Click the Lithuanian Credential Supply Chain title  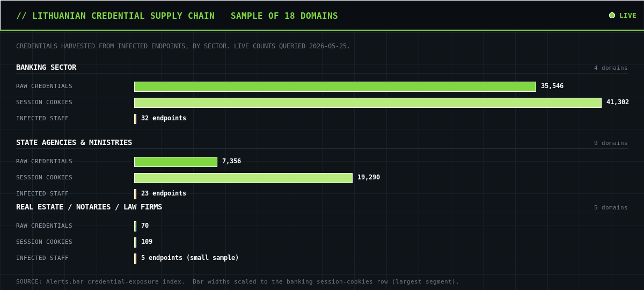coord(115,16)
